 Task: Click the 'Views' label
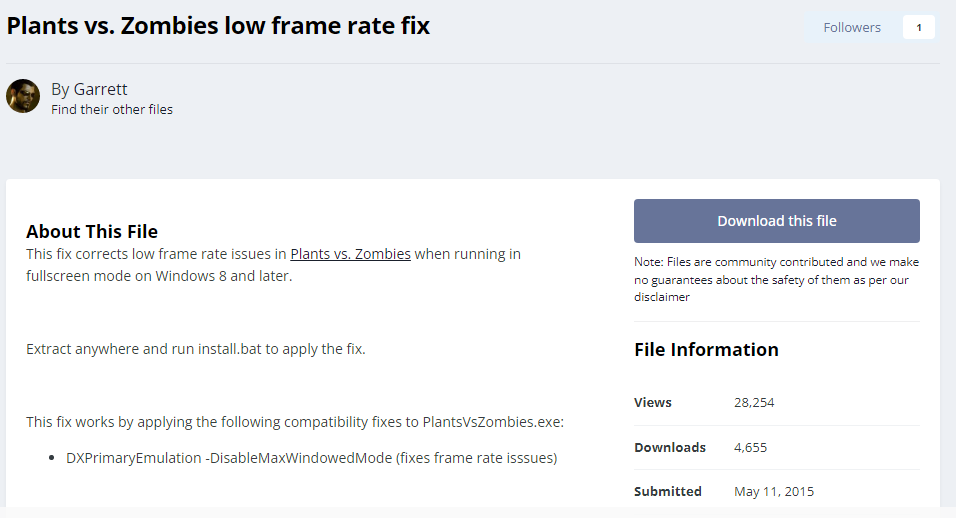[x=653, y=402]
